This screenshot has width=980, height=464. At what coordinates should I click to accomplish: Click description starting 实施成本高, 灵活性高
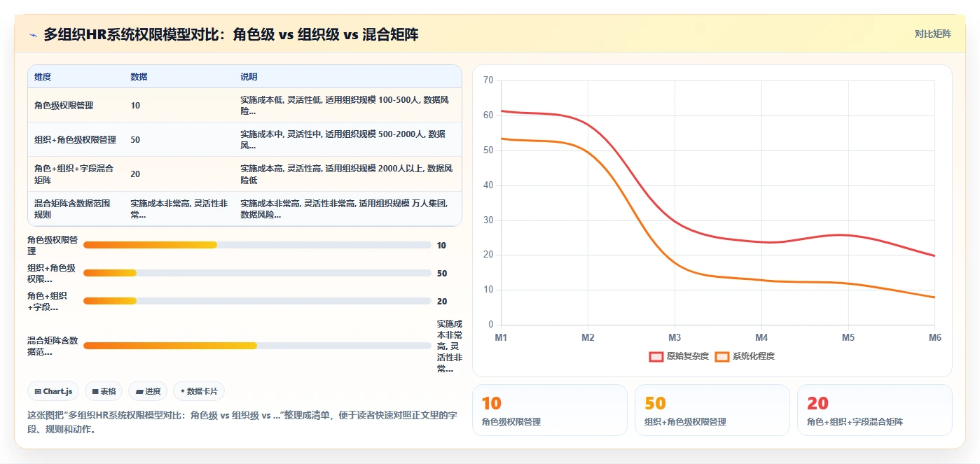tap(346, 174)
